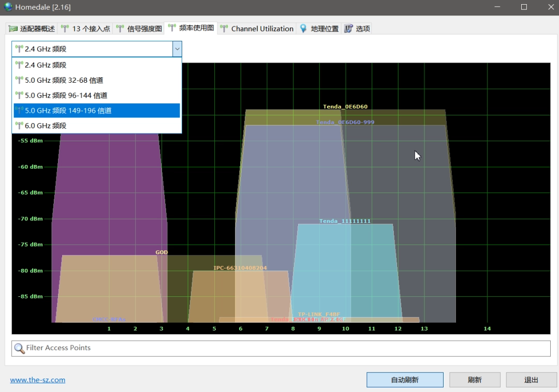Open the 适配器概述 tab
Image resolution: width=559 pixels, height=392 pixels.
click(32, 28)
